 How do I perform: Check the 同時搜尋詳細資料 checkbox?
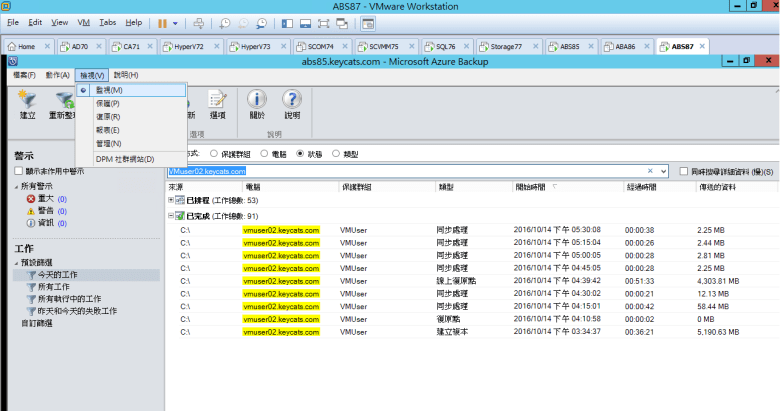[683, 171]
